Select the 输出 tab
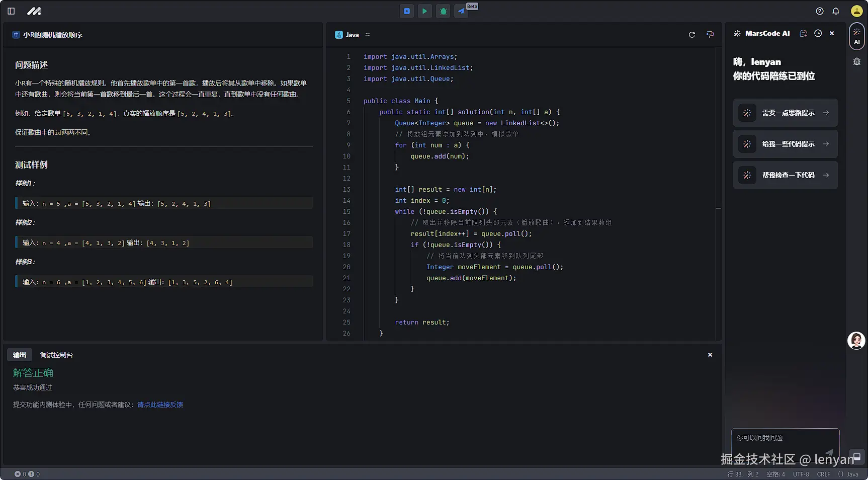 20,355
